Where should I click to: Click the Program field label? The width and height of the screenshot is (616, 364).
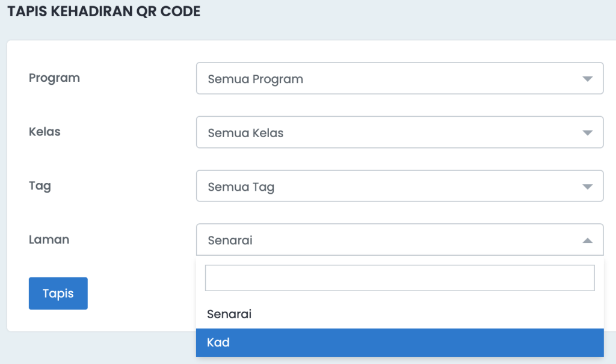coord(54,78)
